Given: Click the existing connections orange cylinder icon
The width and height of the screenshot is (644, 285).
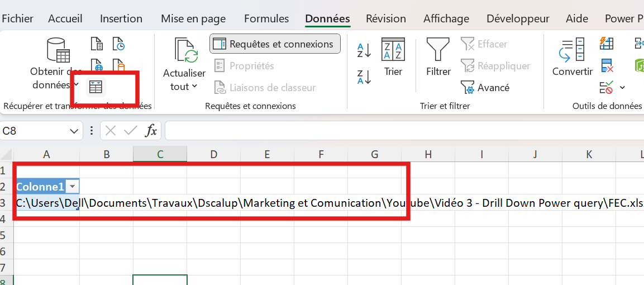Looking at the screenshot, I should pos(119,65).
